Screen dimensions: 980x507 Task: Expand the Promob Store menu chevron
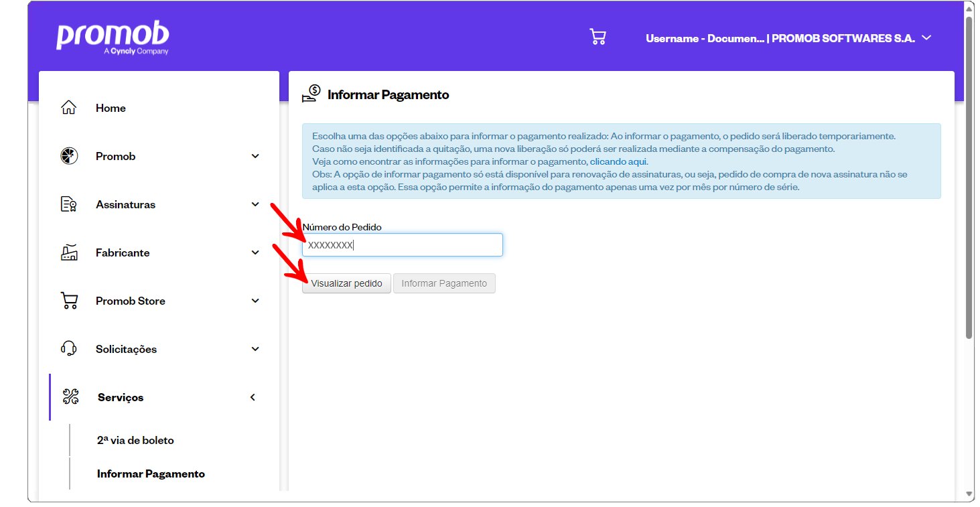tap(255, 301)
